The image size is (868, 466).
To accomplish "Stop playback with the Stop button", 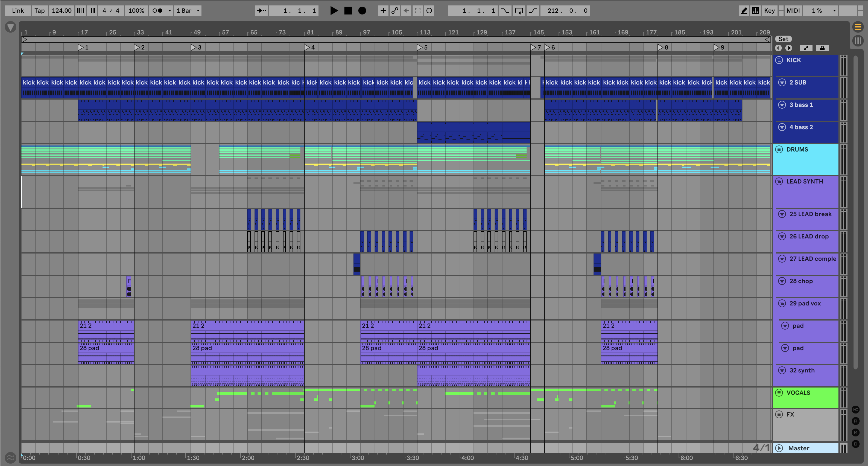I will (348, 11).
